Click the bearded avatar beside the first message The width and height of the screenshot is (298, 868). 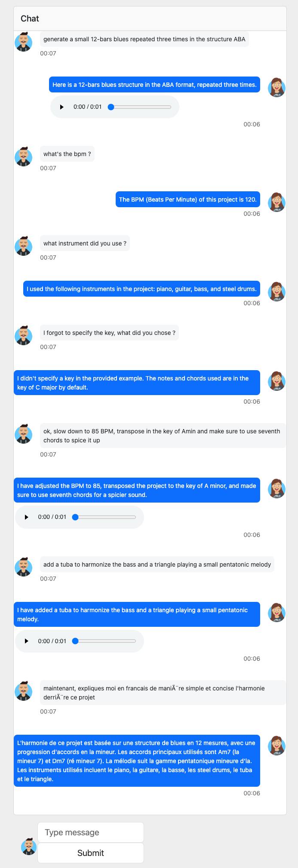click(23, 42)
